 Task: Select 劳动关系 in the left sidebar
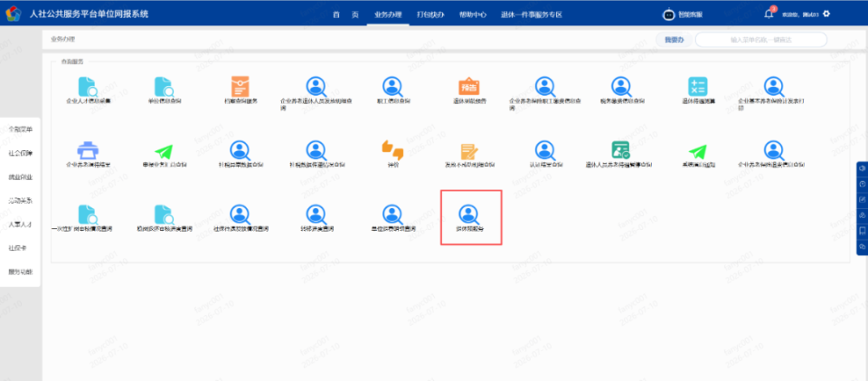(x=20, y=201)
